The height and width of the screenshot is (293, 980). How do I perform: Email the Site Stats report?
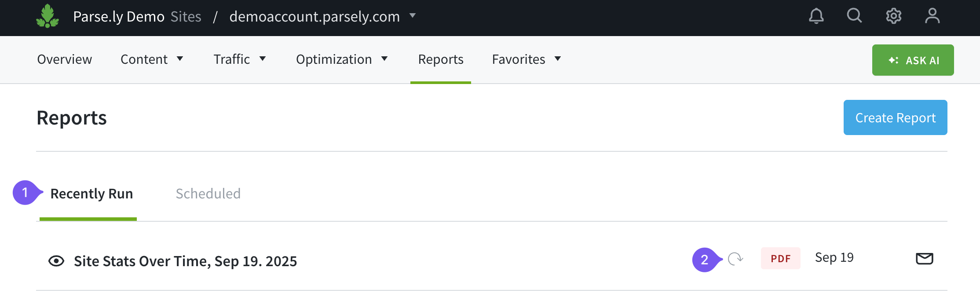point(924,259)
